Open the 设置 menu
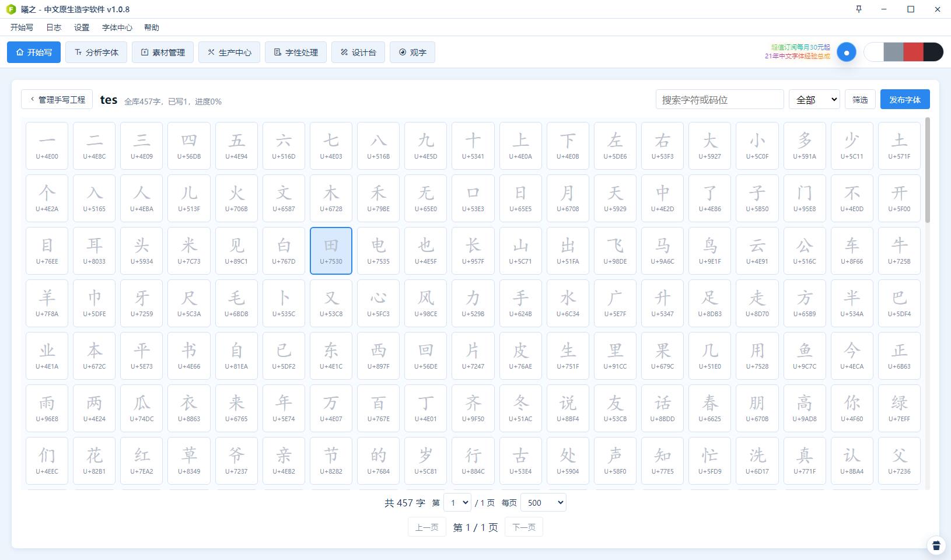 [82, 27]
